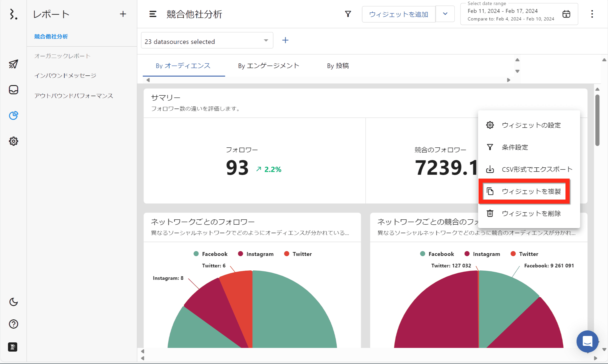Click the app logo icon

[x=13, y=14]
